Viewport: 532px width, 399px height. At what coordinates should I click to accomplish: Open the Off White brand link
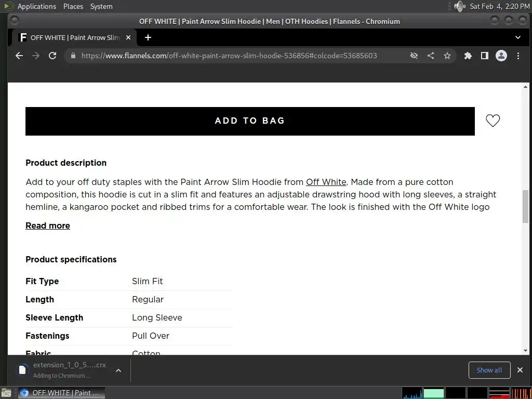pyautogui.click(x=326, y=182)
